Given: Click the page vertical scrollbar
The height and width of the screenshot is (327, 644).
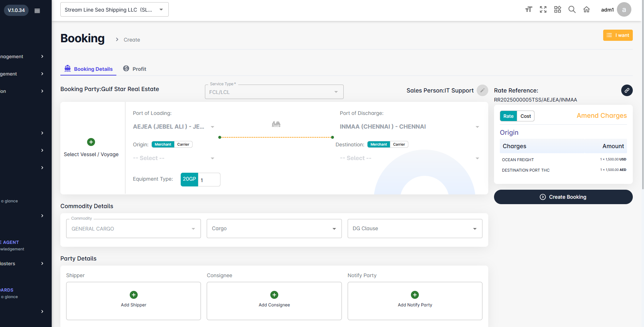Looking at the screenshot, I should pyautogui.click(x=642, y=95).
